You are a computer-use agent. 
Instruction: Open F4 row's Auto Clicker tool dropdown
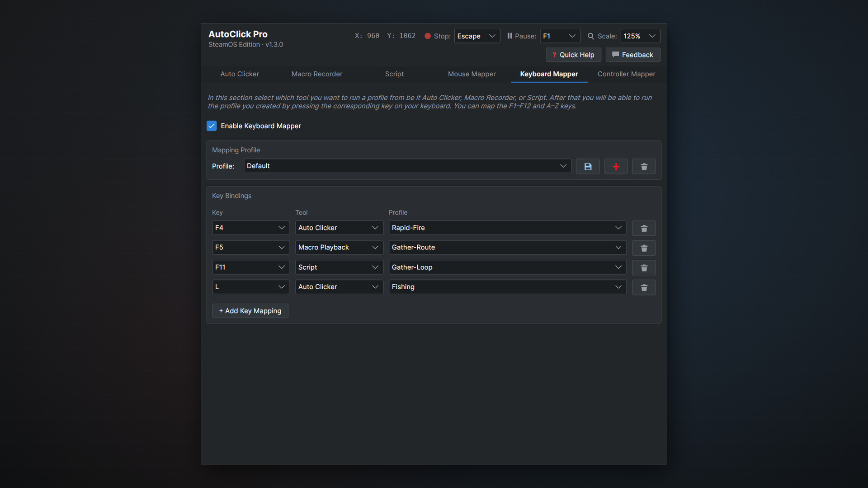click(x=339, y=228)
